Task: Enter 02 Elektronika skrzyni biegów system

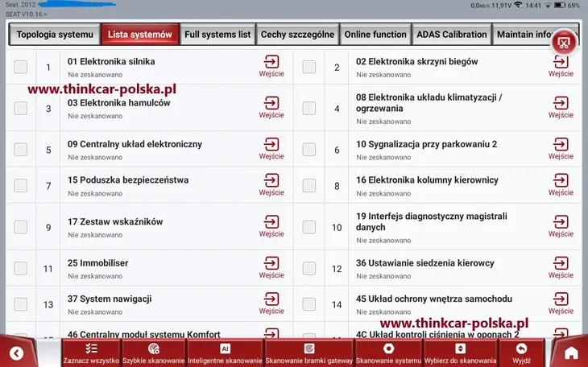Action: click(x=561, y=66)
